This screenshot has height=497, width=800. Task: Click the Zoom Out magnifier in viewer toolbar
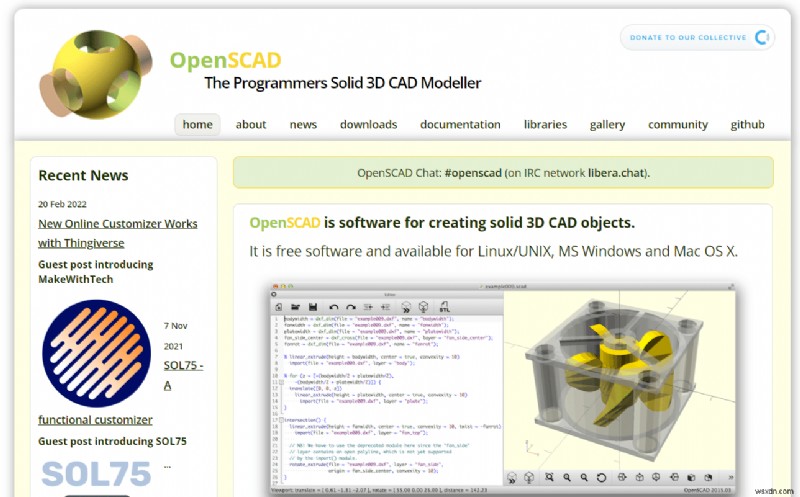coord(584,478)
